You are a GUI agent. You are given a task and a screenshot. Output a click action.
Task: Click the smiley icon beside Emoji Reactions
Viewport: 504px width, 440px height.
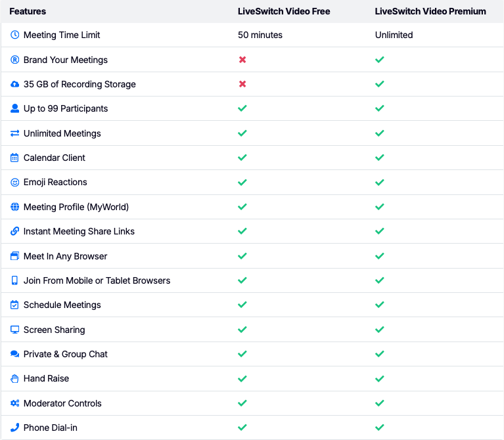point(15,182)
